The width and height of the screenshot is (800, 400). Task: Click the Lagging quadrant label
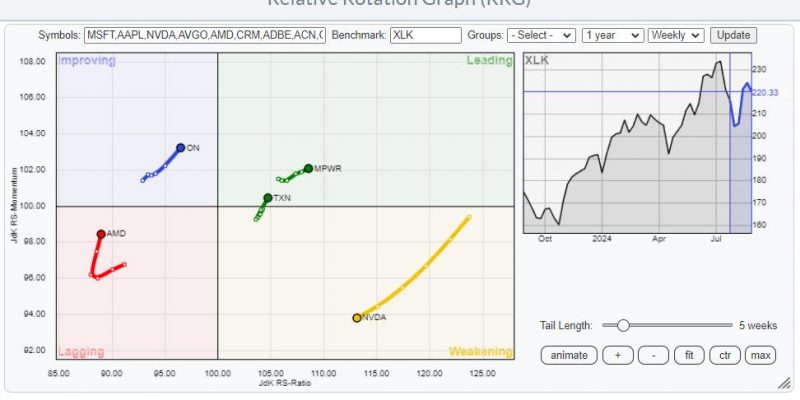82,352
